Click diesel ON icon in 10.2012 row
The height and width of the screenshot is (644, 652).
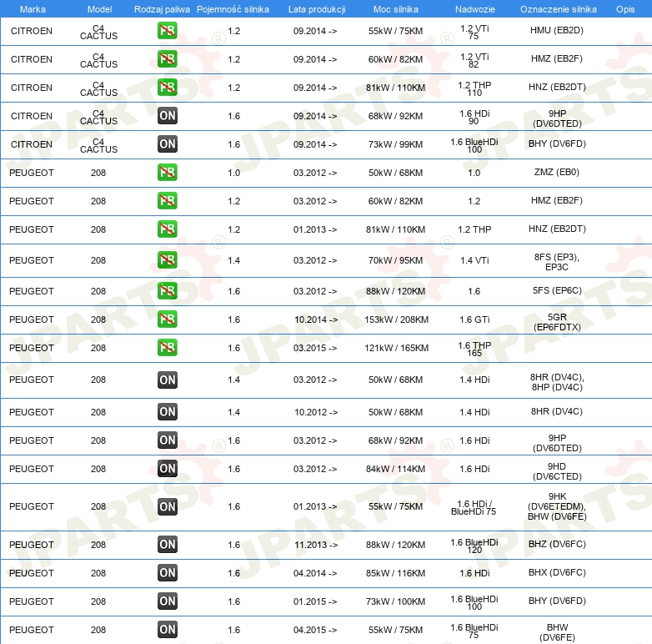(167, 412)
